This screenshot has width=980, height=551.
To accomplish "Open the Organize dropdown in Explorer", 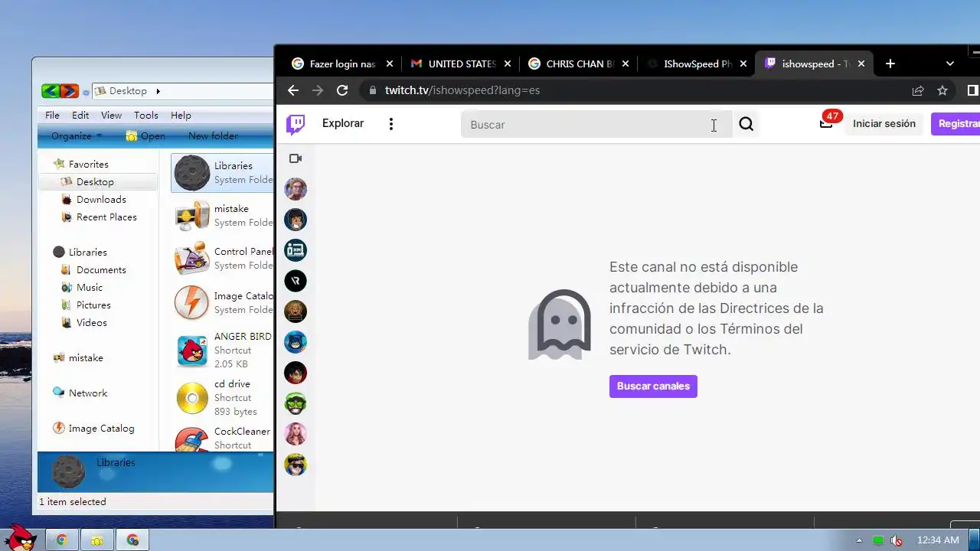I will (x=77, y=136).
